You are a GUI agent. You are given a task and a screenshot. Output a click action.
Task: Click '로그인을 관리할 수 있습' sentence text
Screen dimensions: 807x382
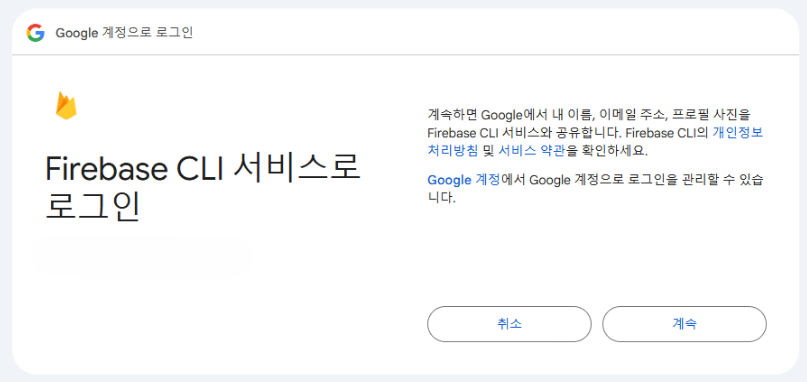point(696,180)
